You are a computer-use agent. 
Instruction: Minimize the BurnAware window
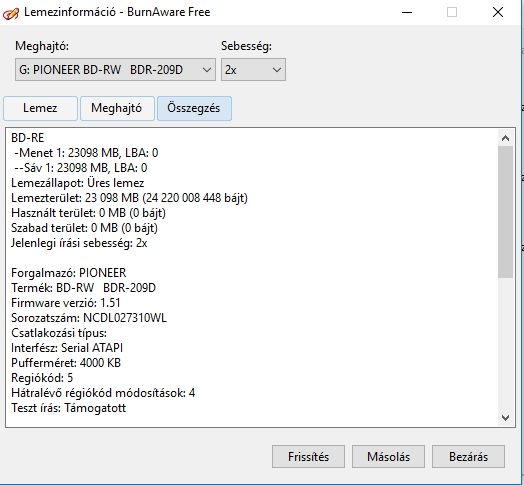tap(407, 13)
